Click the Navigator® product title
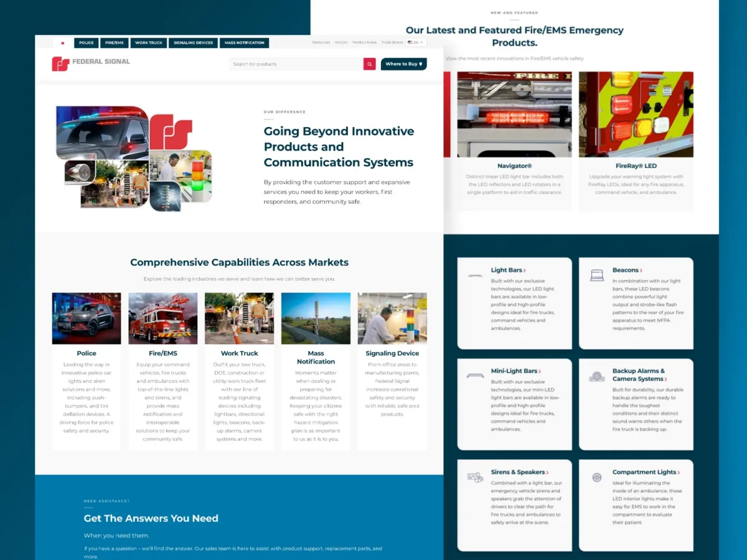This screenshot has width=747, height=560. click(x=514, y=166)
